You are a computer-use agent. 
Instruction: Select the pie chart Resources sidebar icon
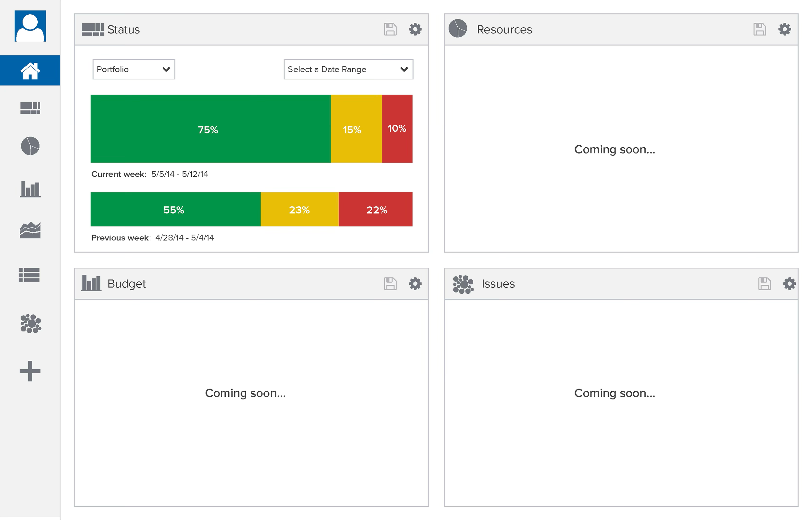pos(30,146)
